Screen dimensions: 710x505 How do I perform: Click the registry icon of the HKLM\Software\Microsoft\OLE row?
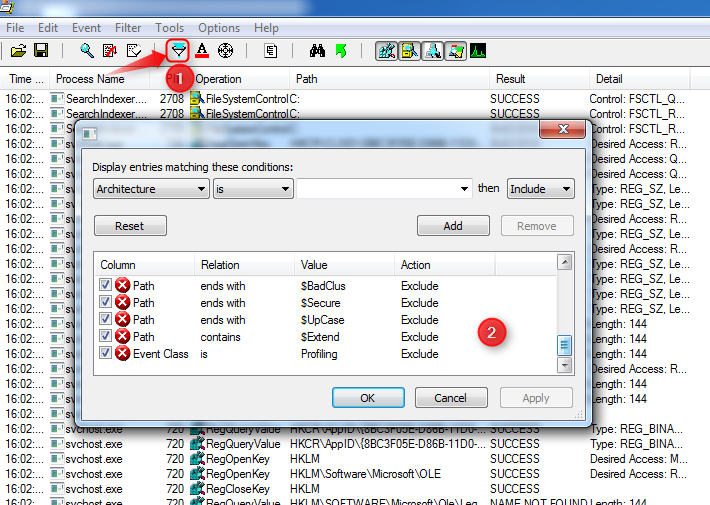[x=197, y=474]
